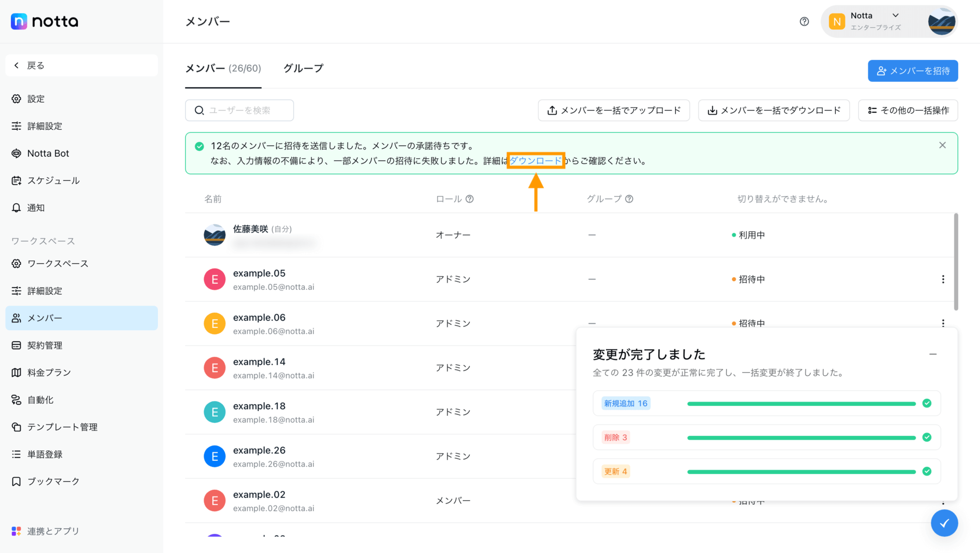
Task: Open スケジュール in sidebar
Action: [82, 180]
